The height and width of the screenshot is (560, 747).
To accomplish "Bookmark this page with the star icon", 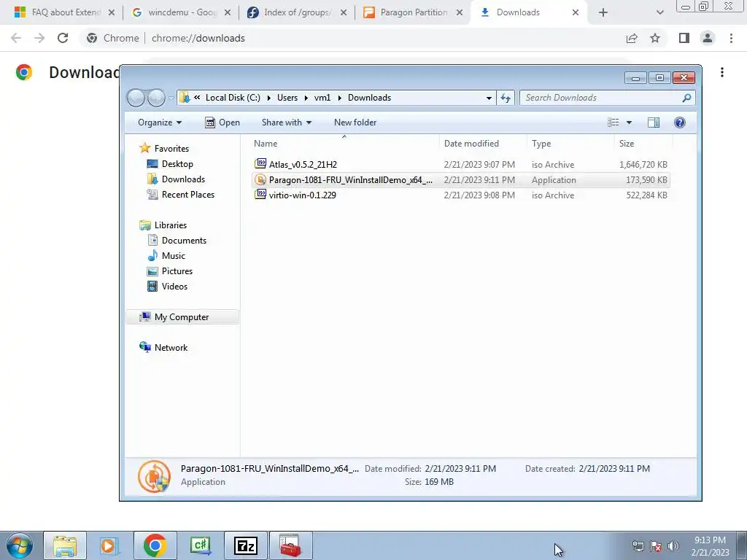I will [655, 38].
